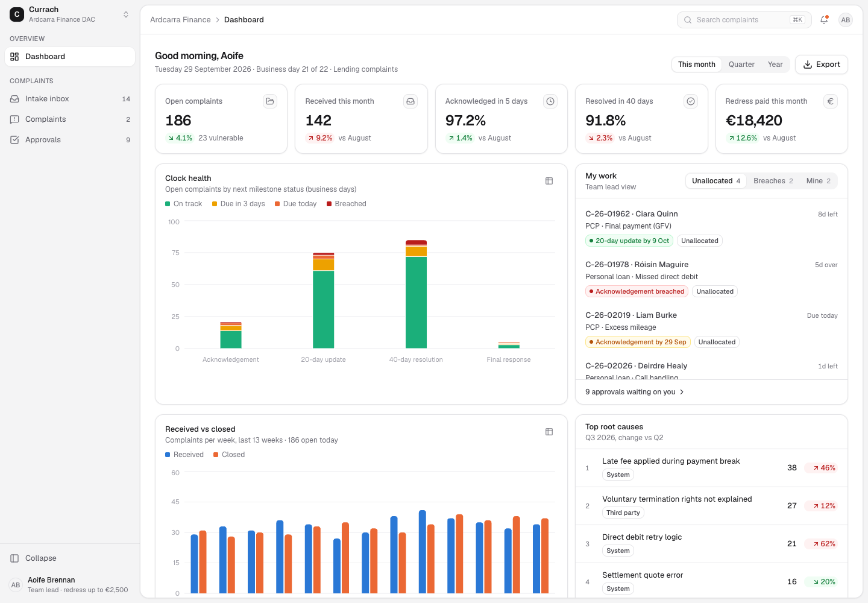Click the Acknowledgement breached status badge
868x603 pixels.
[637, 291]
